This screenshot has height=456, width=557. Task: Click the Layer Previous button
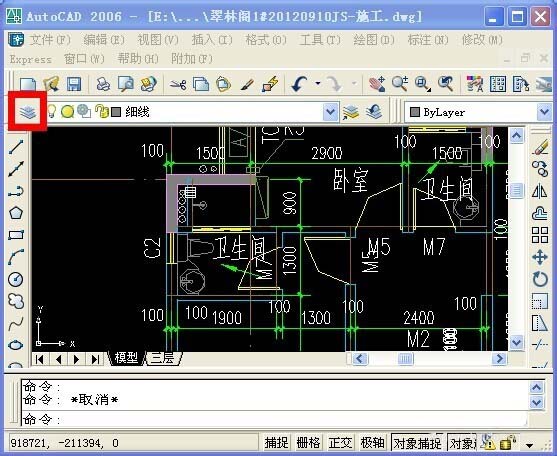click(374, 112)
